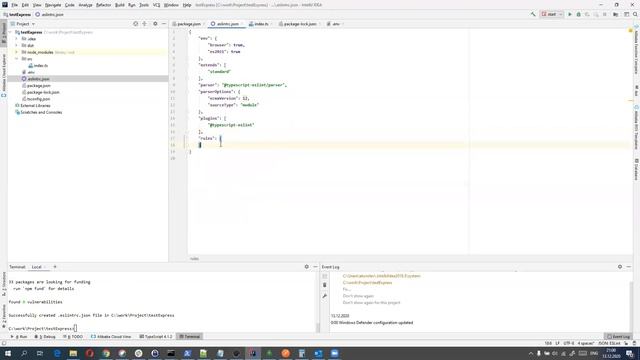Select index.ts in the project tree

point(38,65)
